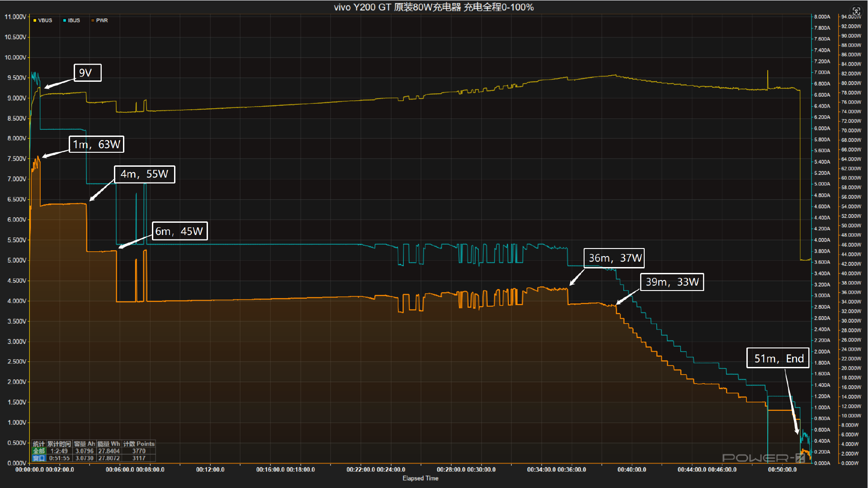Click the 0:51:55 window time cell

pos(59,458)
